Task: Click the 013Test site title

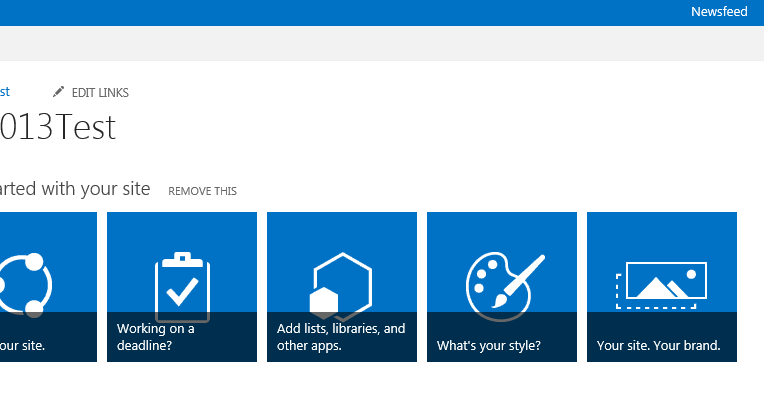Action: coord(58,127)
